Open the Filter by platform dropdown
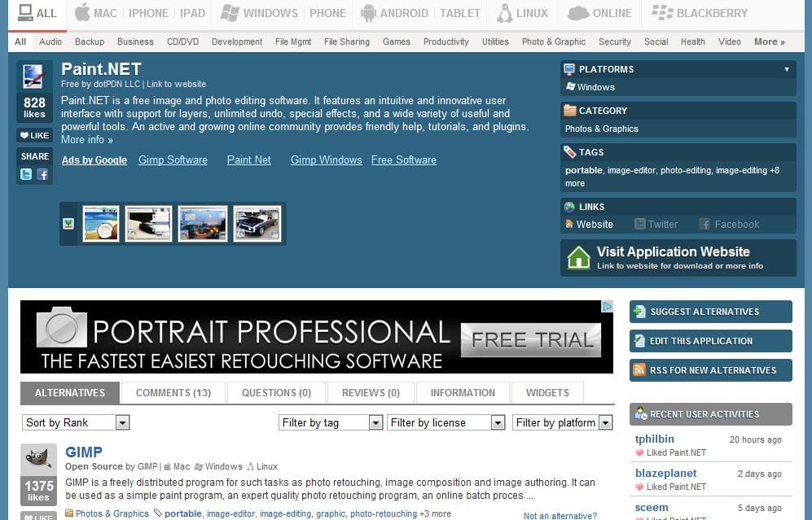Image resolution: width=812 pixels, height=520 pixels. 563,422
